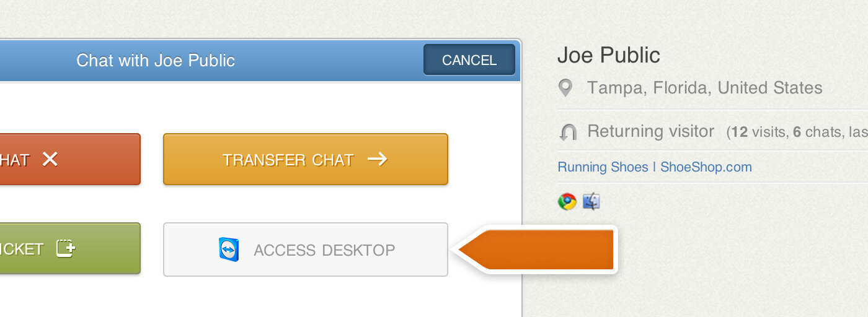Image resolution: width=868 pixels, height=317 pixels.
Task: Click the TRANSFER CHAT button
Action: click(305, 159)
